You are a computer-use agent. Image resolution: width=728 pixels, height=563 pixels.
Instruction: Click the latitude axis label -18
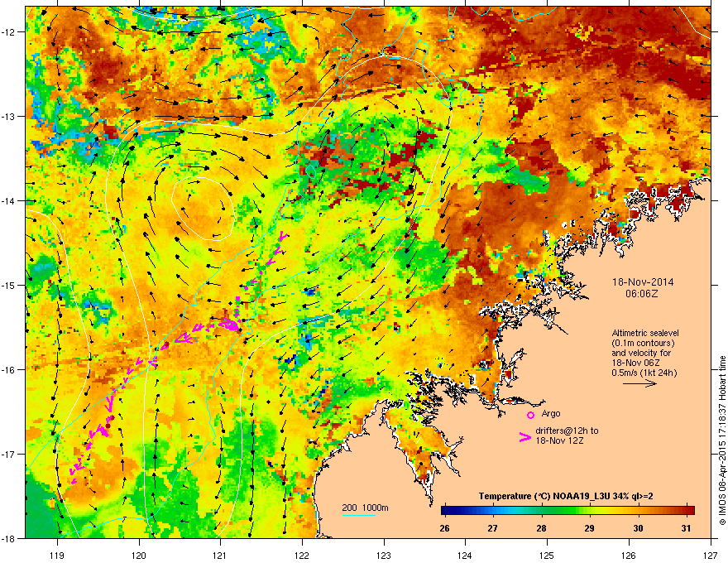coord(8,538)
